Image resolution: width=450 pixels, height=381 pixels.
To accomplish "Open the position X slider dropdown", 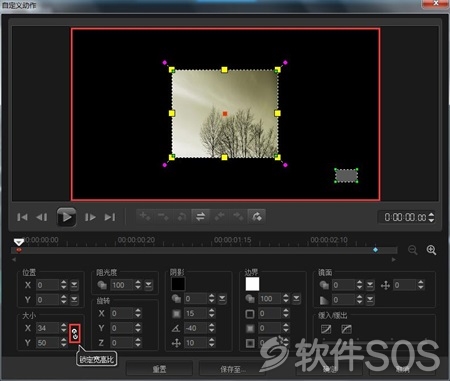I will point(74,285).
